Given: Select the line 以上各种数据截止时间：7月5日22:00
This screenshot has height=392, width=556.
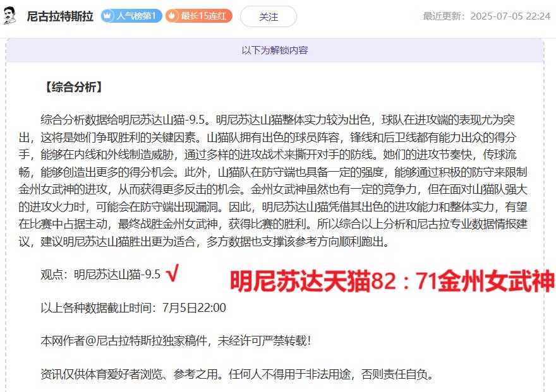Looking at the screenshot, I should click(x=133, y=307).
